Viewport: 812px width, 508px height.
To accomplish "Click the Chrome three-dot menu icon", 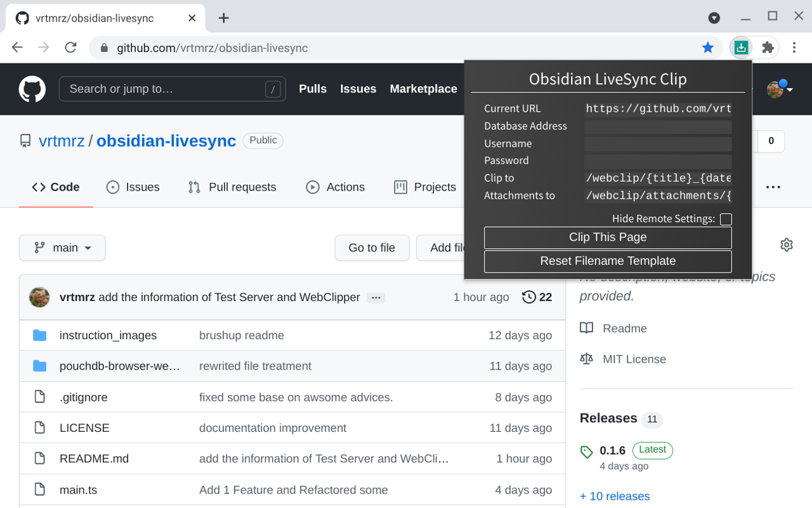I will [794, 47].
